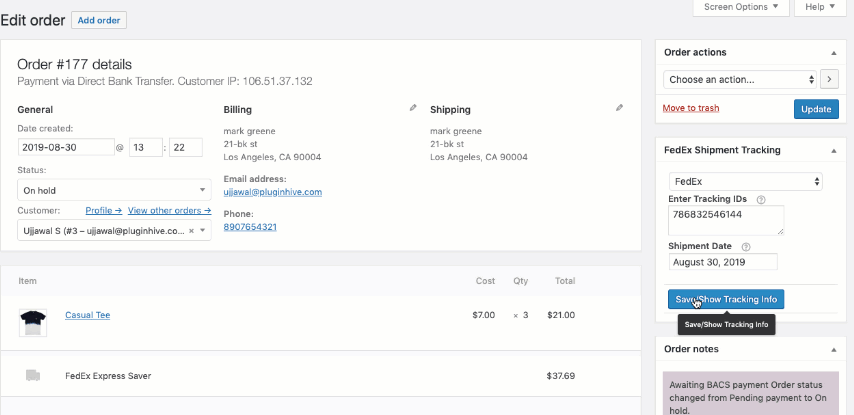Click the Order #177 details heading

coord(75,64)
